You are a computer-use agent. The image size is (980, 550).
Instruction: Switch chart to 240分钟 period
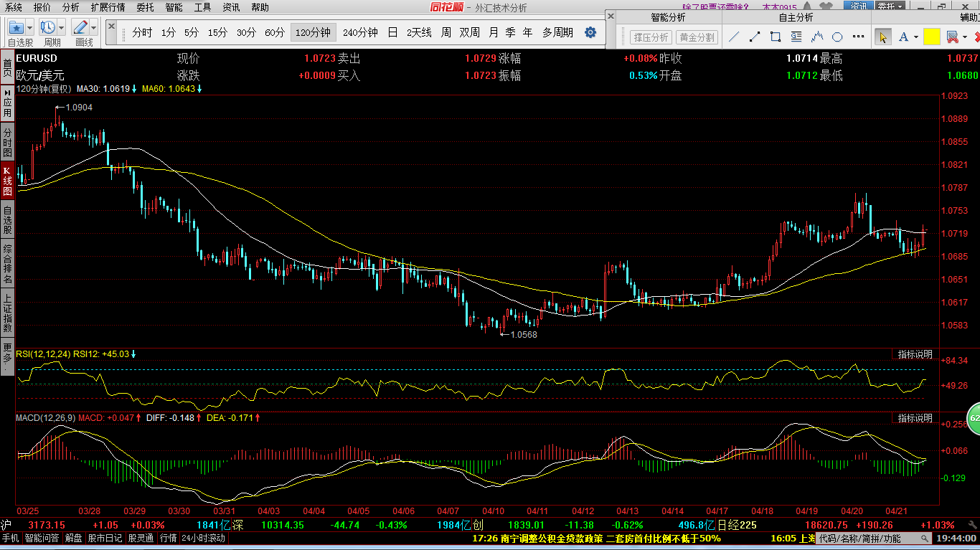click(360, 32)
